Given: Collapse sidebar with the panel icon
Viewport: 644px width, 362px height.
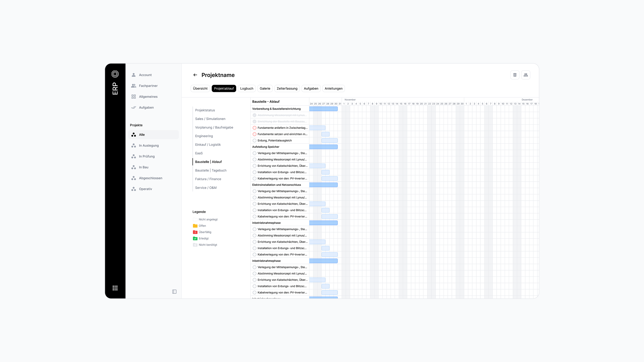Looking at the screenshot, I should coord(174,291).
